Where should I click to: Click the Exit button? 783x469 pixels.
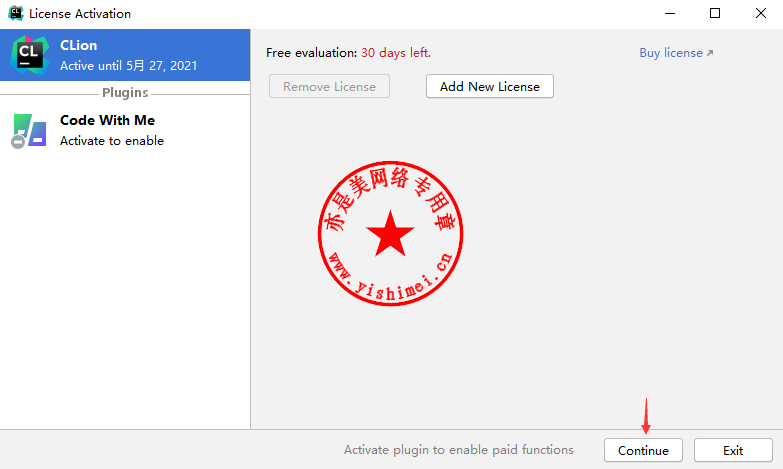(x=733, y=451)
